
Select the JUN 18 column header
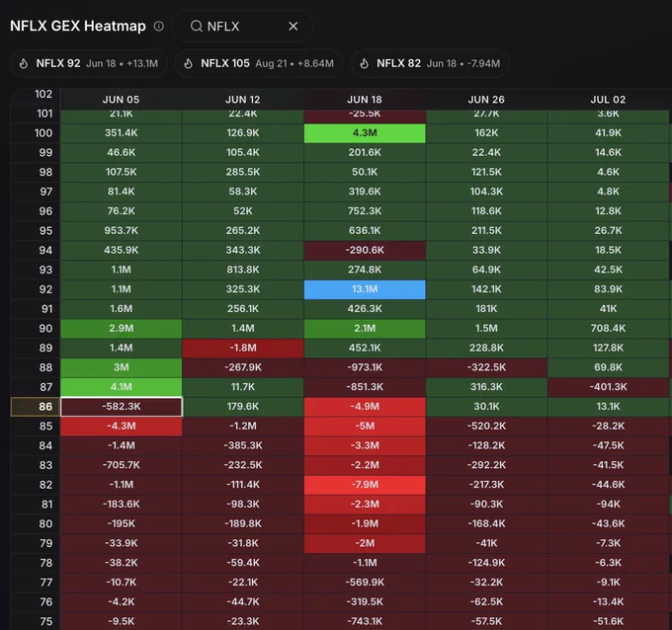(x=365, y=100)
